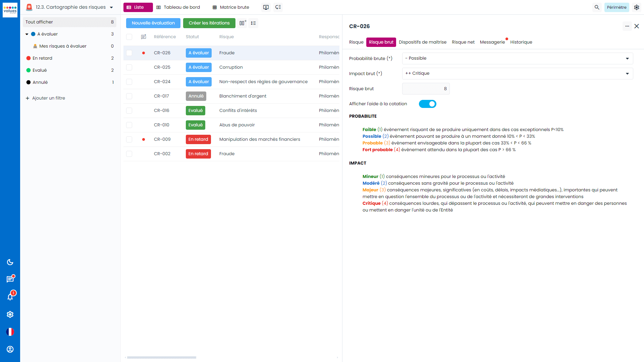Select the Historique tab
This screenshot has height=362, width=644.
(521, 42)
